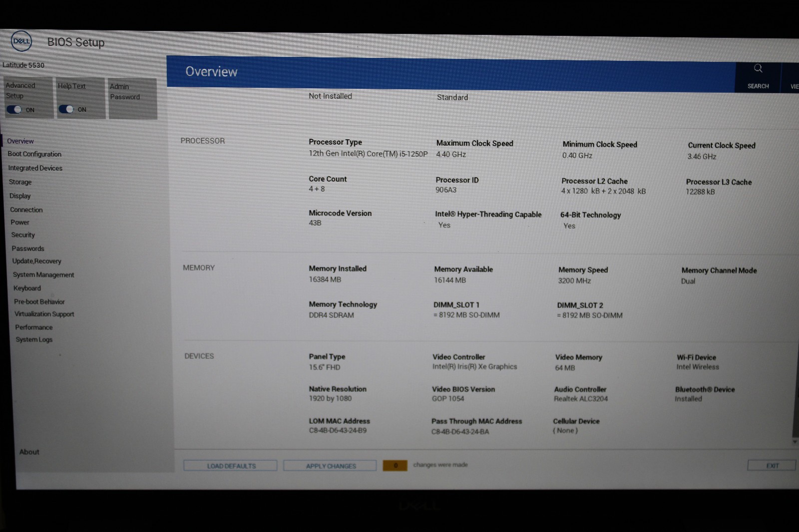Screen dimensions: 799x532
Task: Click Intel Iris Xe Graphics value
Action: 474,367
